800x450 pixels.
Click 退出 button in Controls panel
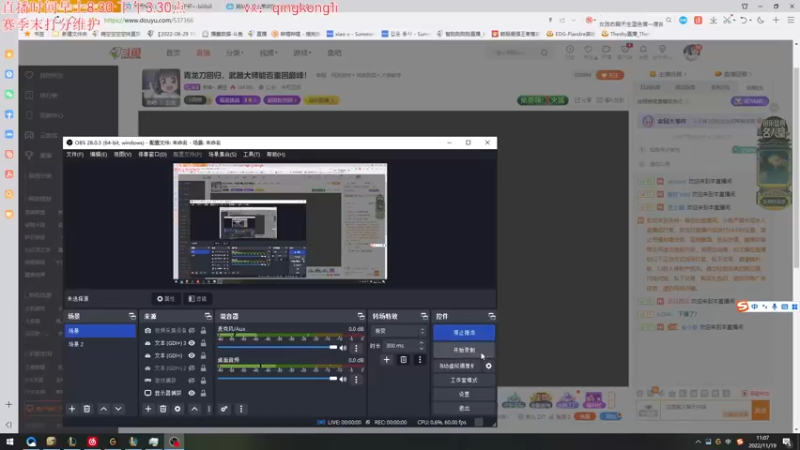click(x=464, y=409)
